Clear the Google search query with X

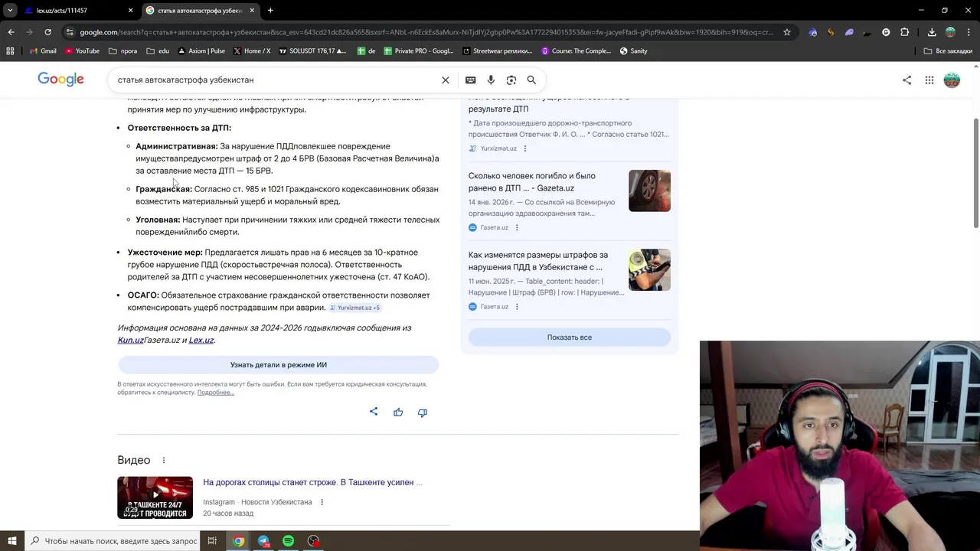click(x=445, y=80)
